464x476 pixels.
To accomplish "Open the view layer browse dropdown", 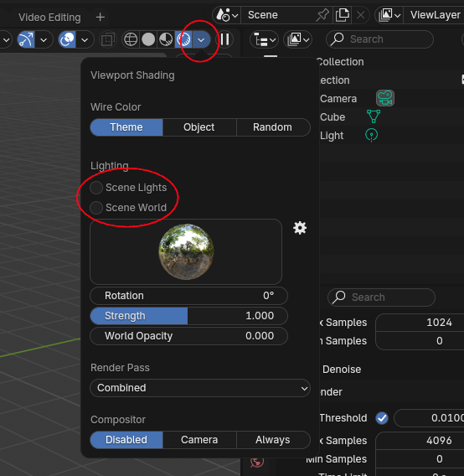I will point(389,14).
